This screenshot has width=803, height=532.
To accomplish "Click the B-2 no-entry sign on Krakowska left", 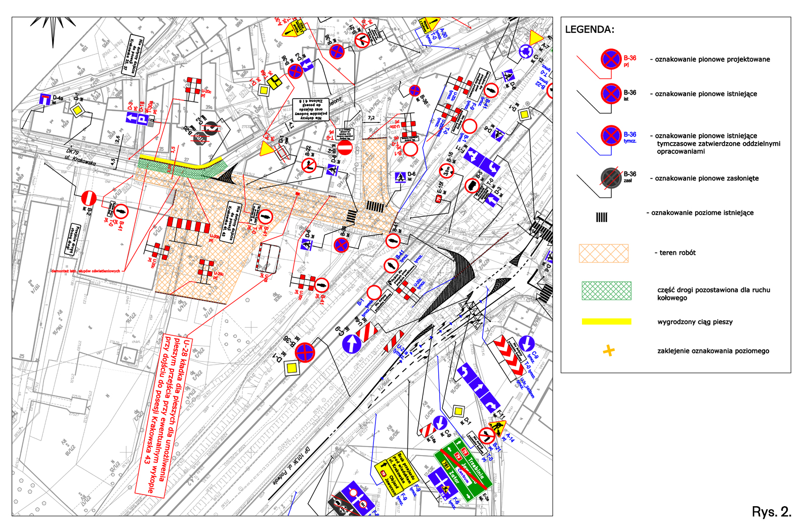I will tap(89, 198).
